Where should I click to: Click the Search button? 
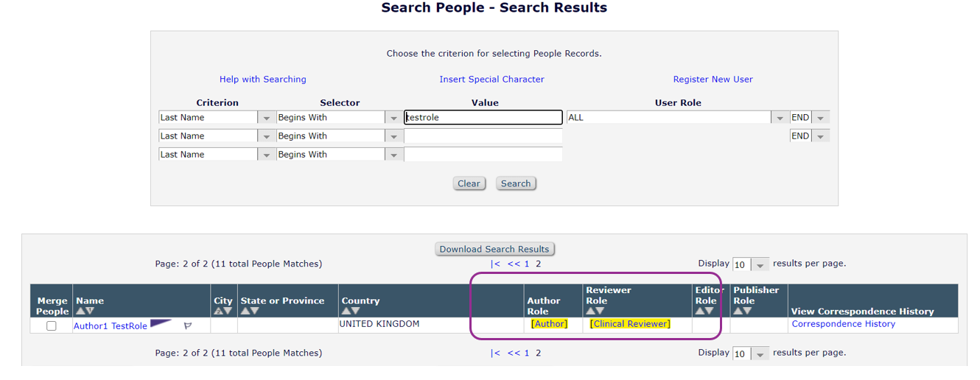coord(516,183)
